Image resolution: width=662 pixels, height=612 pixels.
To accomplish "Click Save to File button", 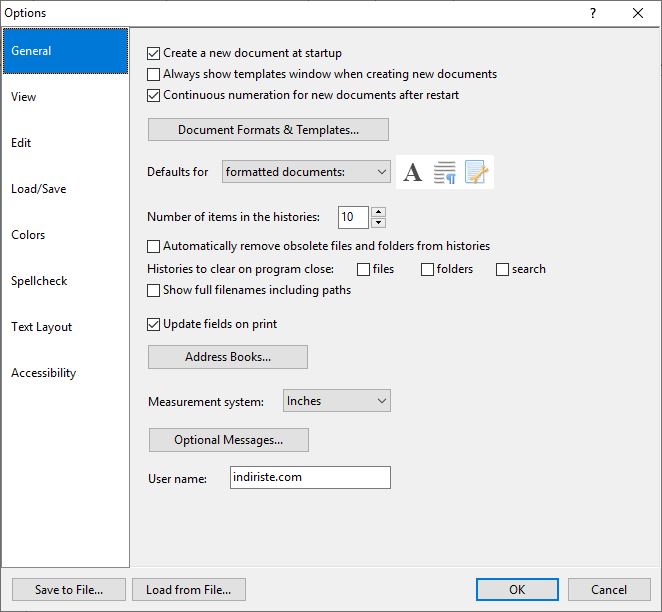I will [69, 590].
